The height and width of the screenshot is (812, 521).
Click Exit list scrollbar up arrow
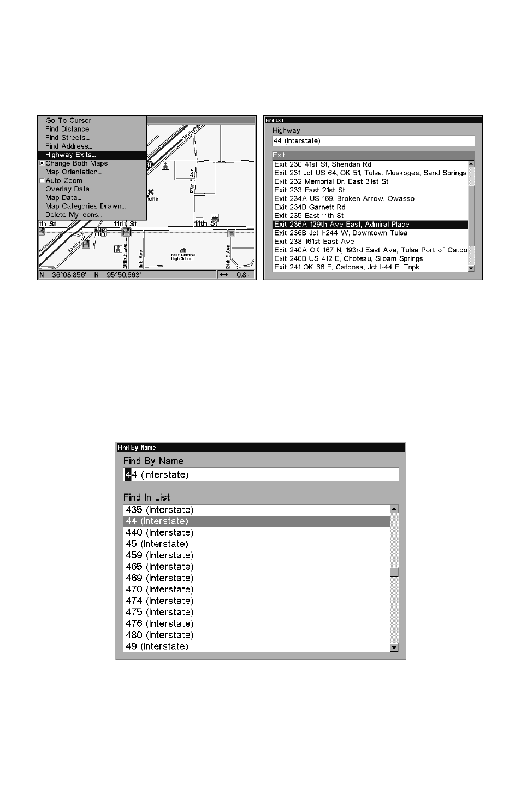pos(471,164)
